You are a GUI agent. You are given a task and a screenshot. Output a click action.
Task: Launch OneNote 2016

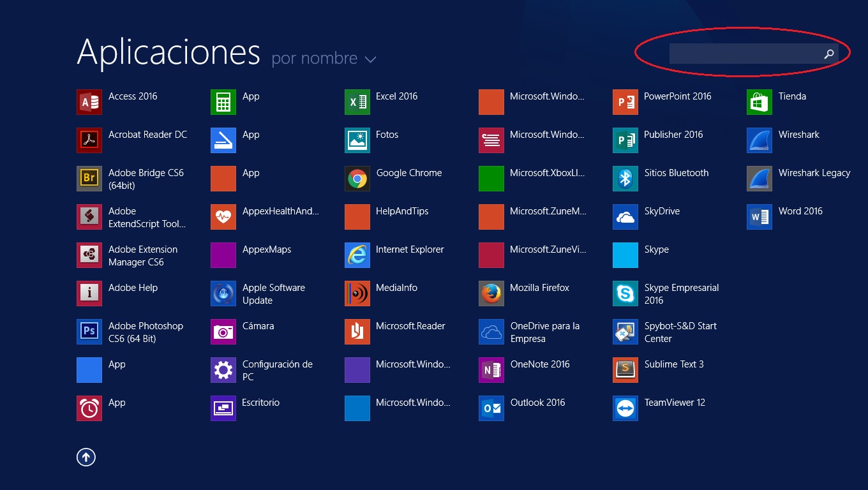tap(491, 370)
